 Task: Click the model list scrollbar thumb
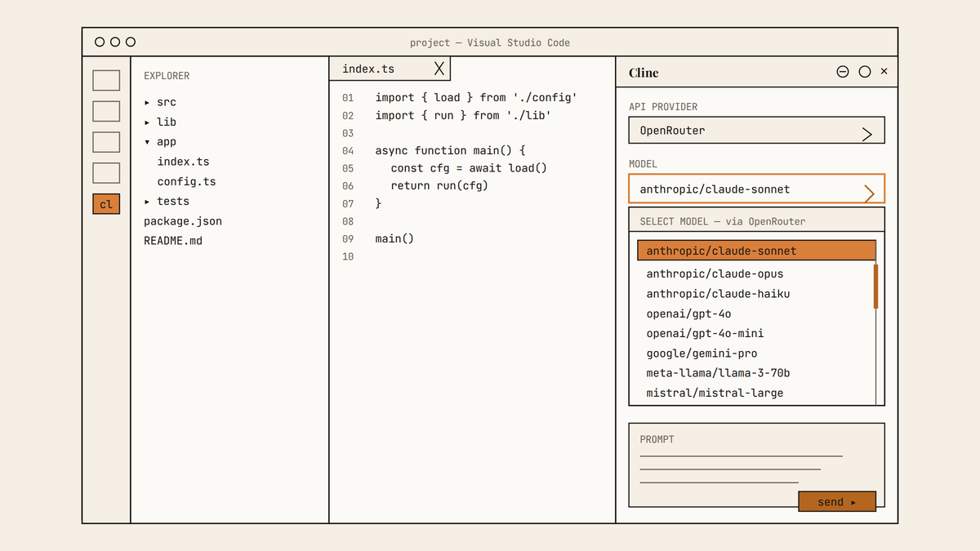pyautogui.click(x=875, y=286)
